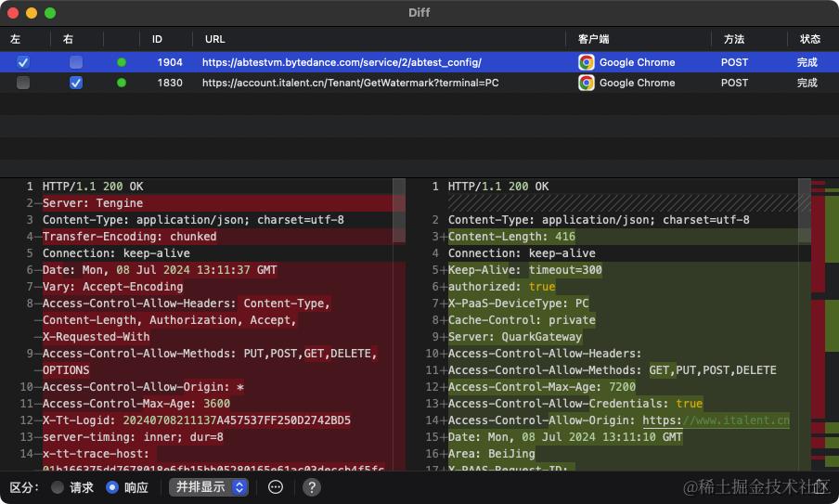Click 'Access-Control-Allow-Credentials: true' line
This screenshot has height=504, width=839.
(x=575, y=404)
